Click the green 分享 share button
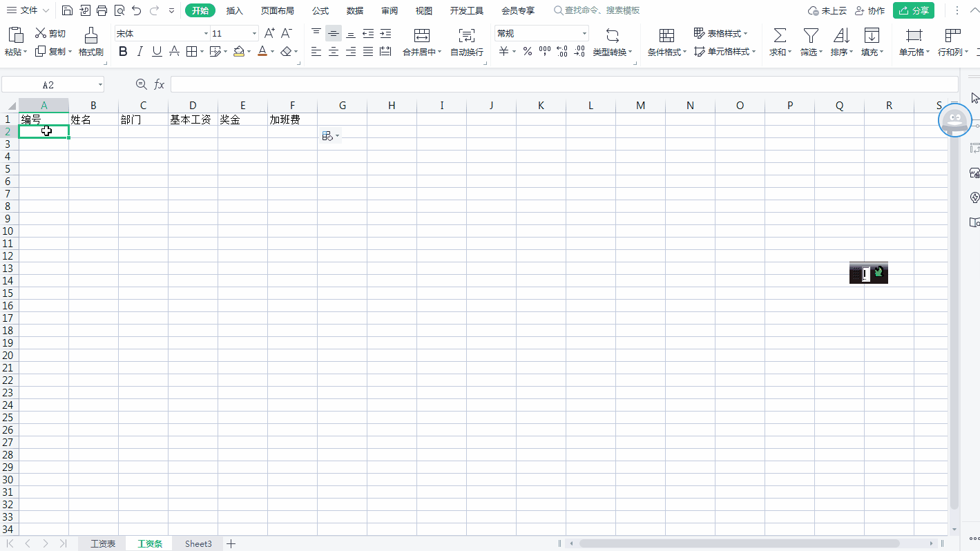 coord(914,10)
